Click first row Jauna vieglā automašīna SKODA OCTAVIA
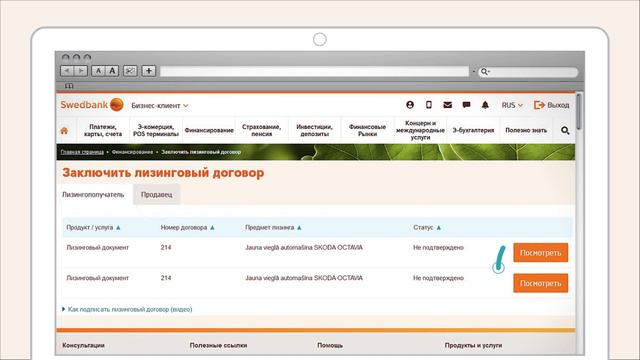Viewport: 640px width, 360px height. pyautogui.click(x=304, y=247)
